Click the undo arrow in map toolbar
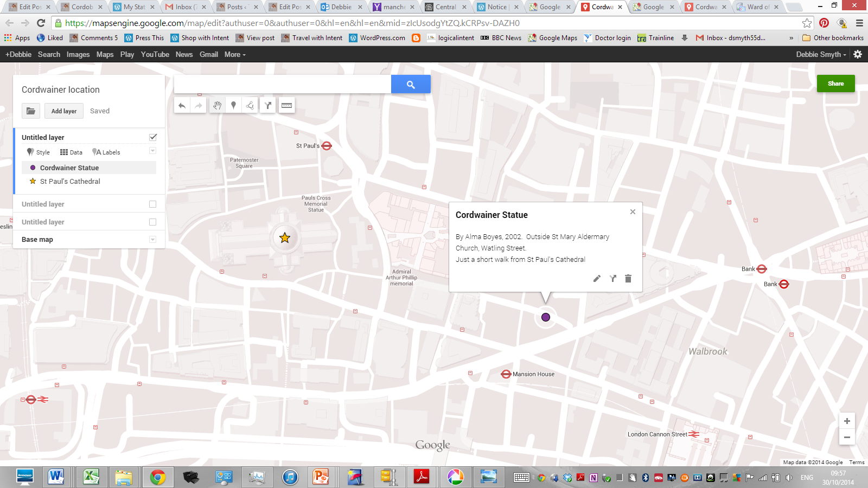 coord(182,106)
